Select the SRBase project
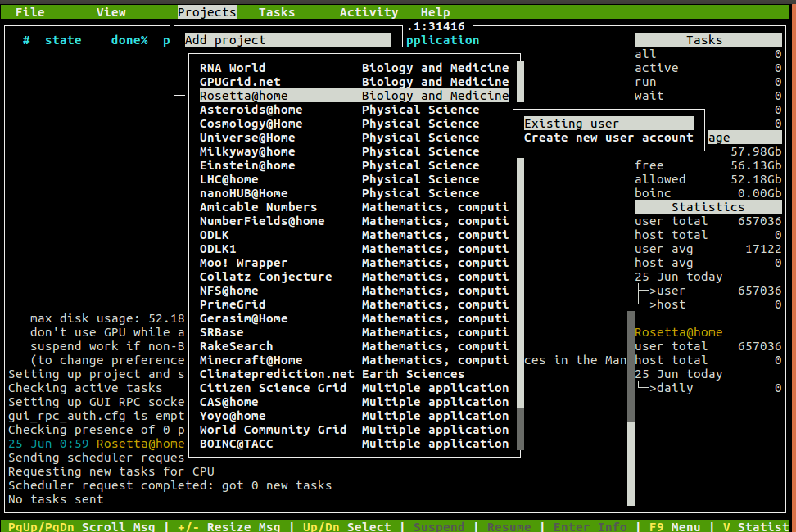796x532 pixels. [x=355, y=332]
